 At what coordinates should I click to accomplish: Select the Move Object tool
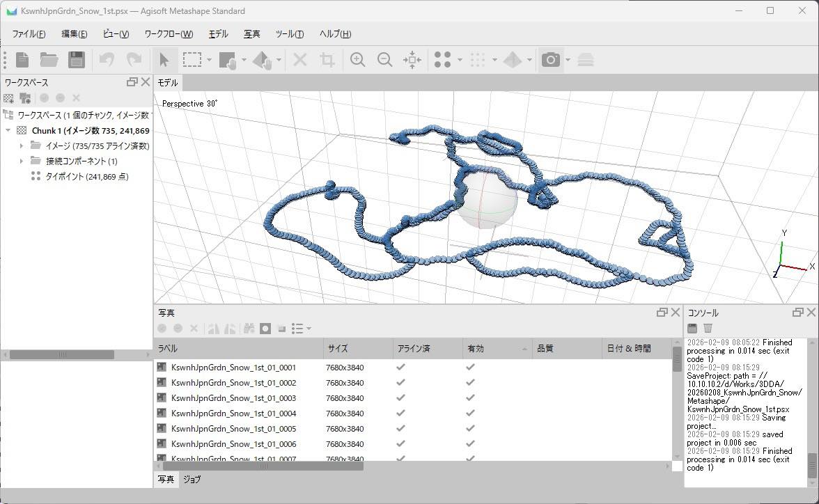coord(262,60)
